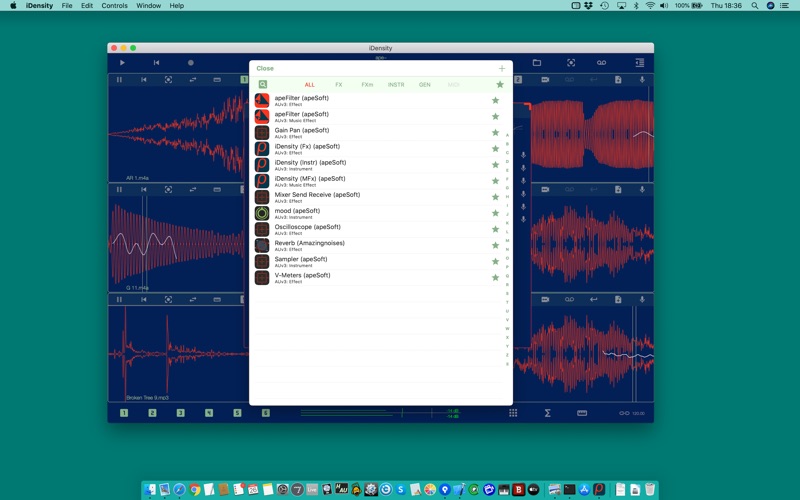Click the focus icon on G 11.m4a track
This screenshot has width=800, height=500.
pyautogui.click(x=168, y=189)
